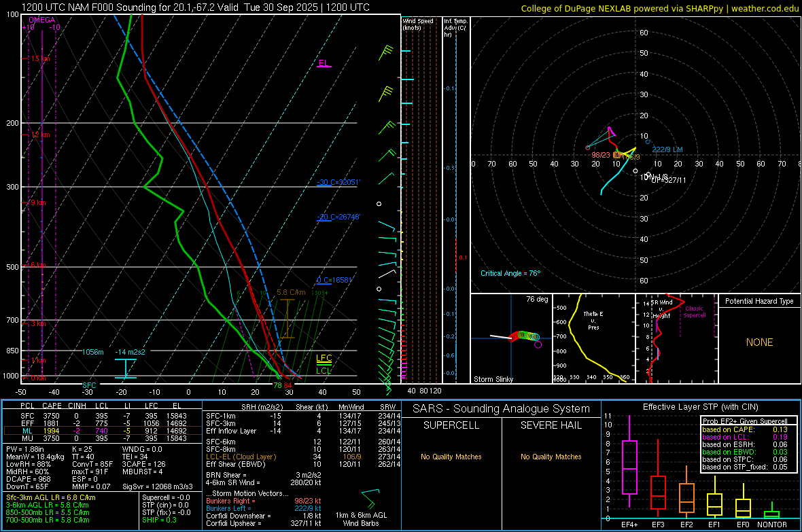Click the '76 deg' slinky angle text

click(x=537, y=299)
